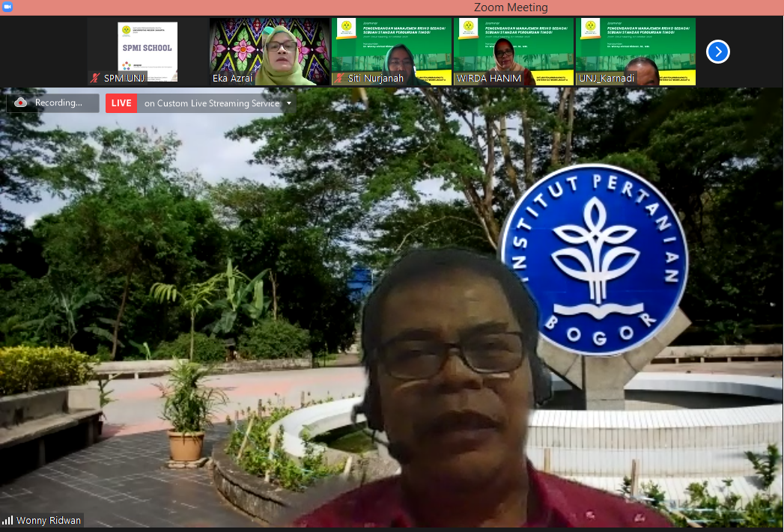Click the signal strength bars beside Wonny Ridwan
This screenshot has height=532, width=784.
coord(7,520)
